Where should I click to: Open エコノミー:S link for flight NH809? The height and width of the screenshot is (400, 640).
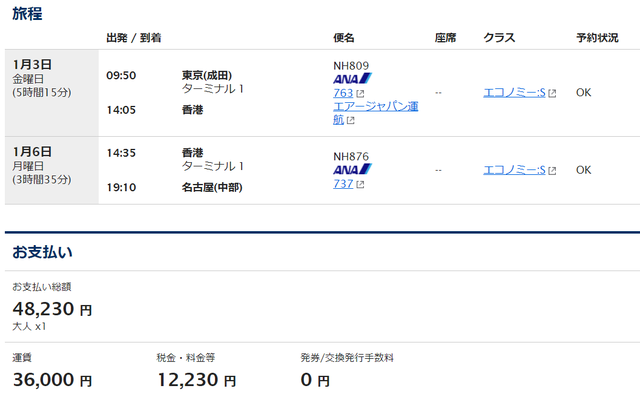(514, 93)
